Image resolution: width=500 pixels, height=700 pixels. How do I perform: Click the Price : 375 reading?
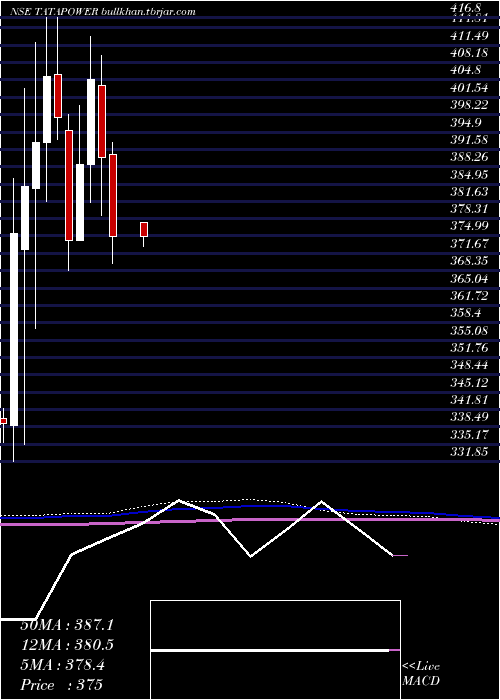click(61, 685)
